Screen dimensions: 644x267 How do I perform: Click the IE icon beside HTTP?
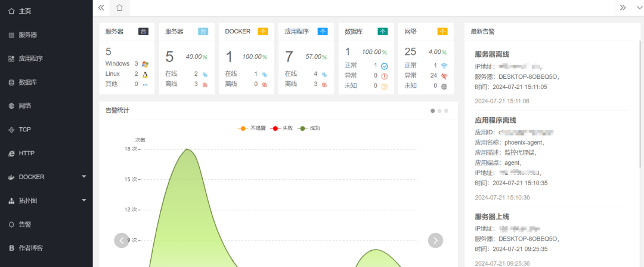pyautogui.click(x=11, y=153)
